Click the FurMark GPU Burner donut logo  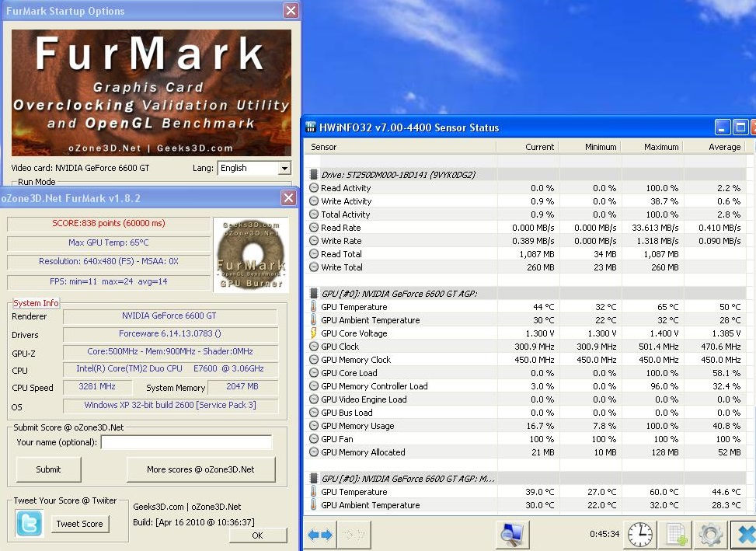pyautogui.click(x=251, y=255)
